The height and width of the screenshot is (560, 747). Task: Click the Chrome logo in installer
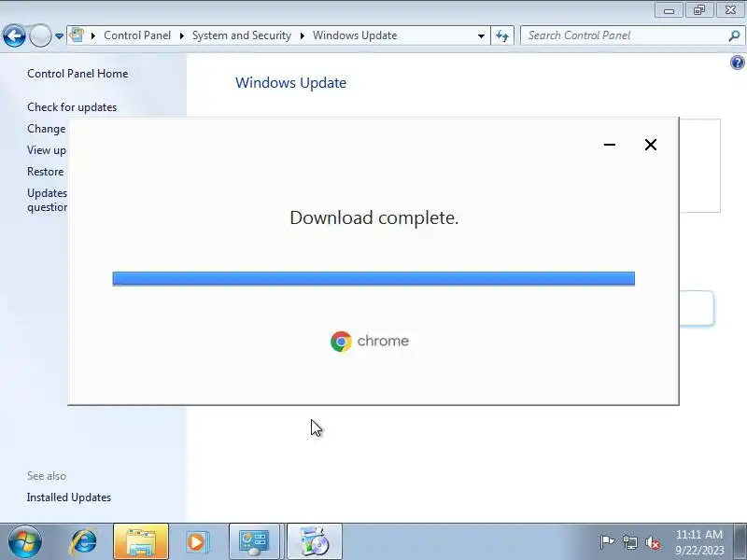pyautogui.click(x=370, y=341)
